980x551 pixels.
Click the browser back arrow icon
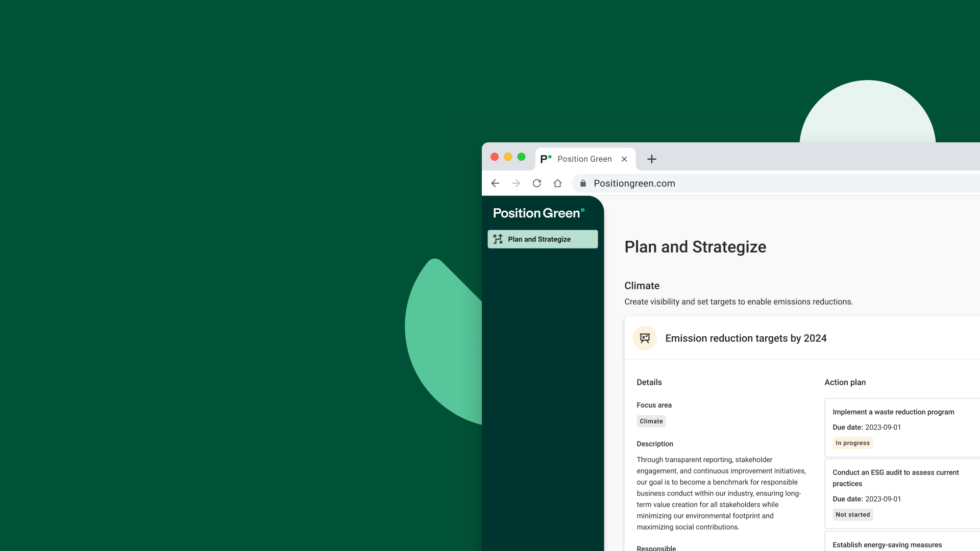click(x=496, y=184)
